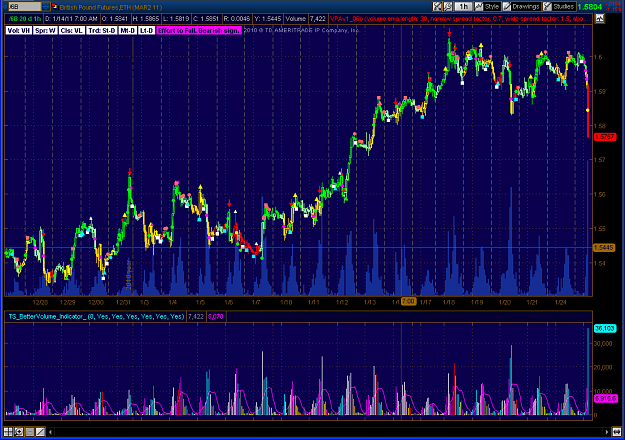Click the green last price 1.5804
625x440 pixels.
[x=590, y=7]
